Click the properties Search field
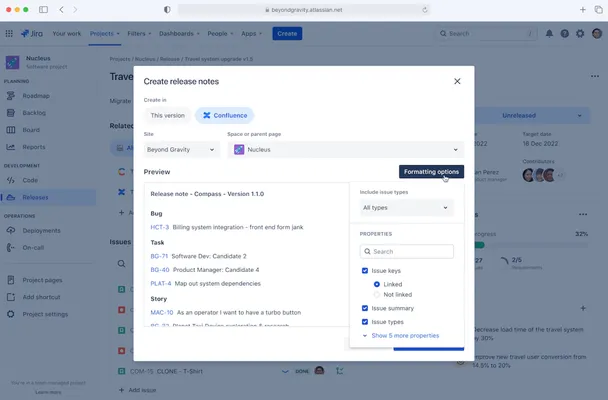This screenshot has height=400, width=608. click(x=406, y=252)
